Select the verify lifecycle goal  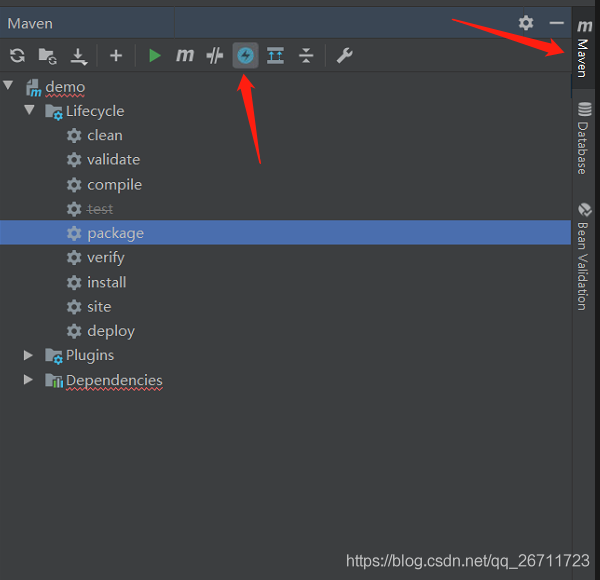tap(285, 257)
